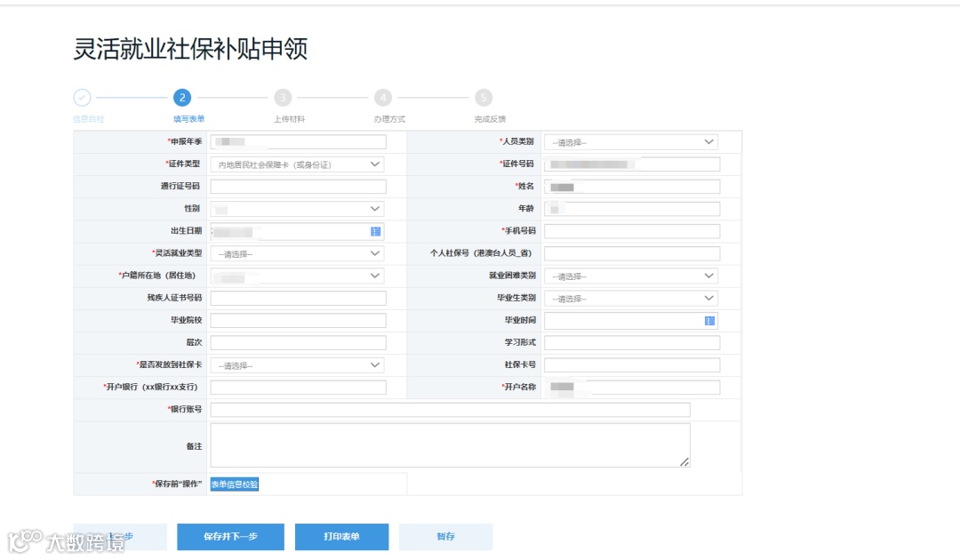Focus the 年龄 input field
Screen dimensions: 960x560
pyautogui.click(x=632, y=209)
